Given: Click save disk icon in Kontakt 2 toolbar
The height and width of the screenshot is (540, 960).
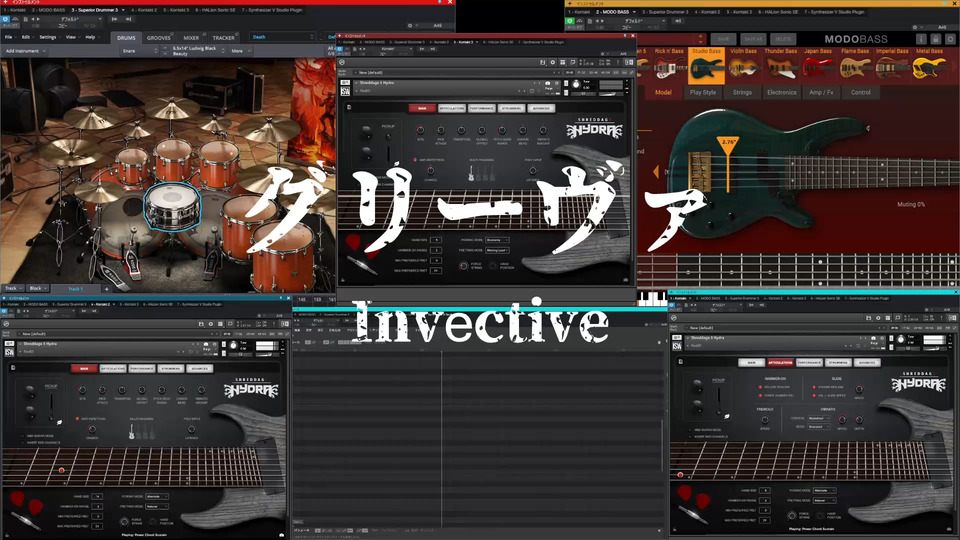Looking at the screenshot, I should (201, 324).
